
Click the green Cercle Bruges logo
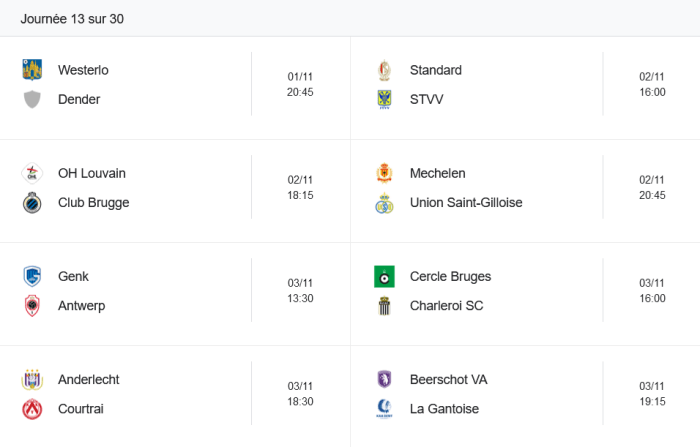[384, 276]
